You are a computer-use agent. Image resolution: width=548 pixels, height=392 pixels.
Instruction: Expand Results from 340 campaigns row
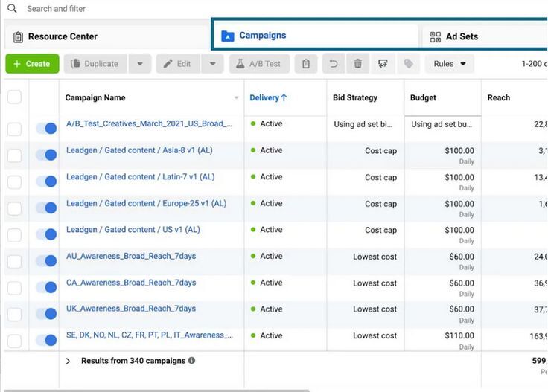[68, 361]
